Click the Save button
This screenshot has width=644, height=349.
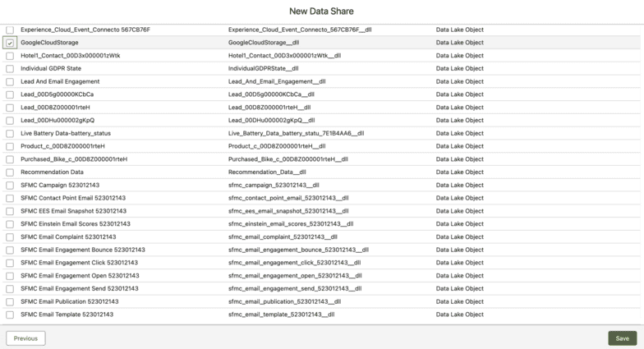coord(622,338)
